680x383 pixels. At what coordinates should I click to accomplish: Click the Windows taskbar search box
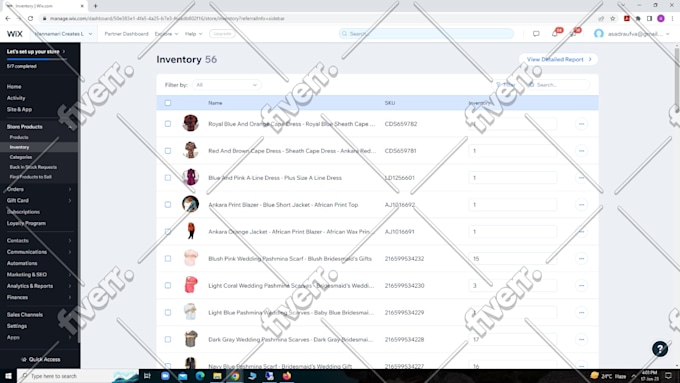(78, 376)
